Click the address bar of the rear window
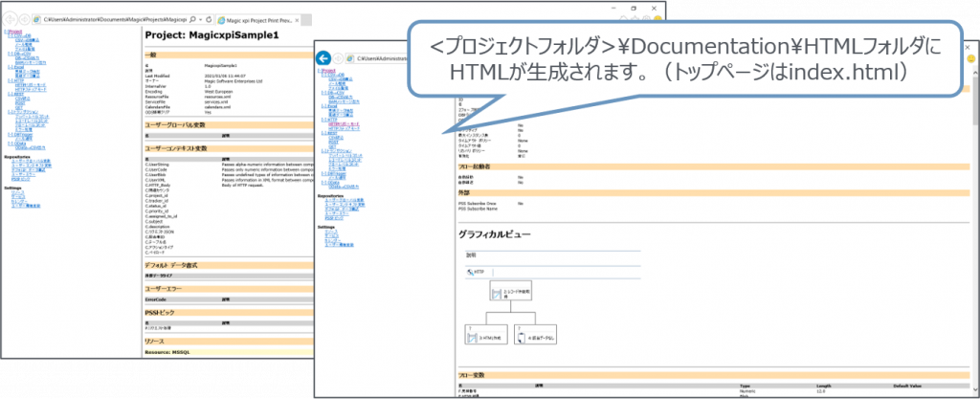Screen dimensions: 980x399 pyautogui.click(x=115, y=18)
